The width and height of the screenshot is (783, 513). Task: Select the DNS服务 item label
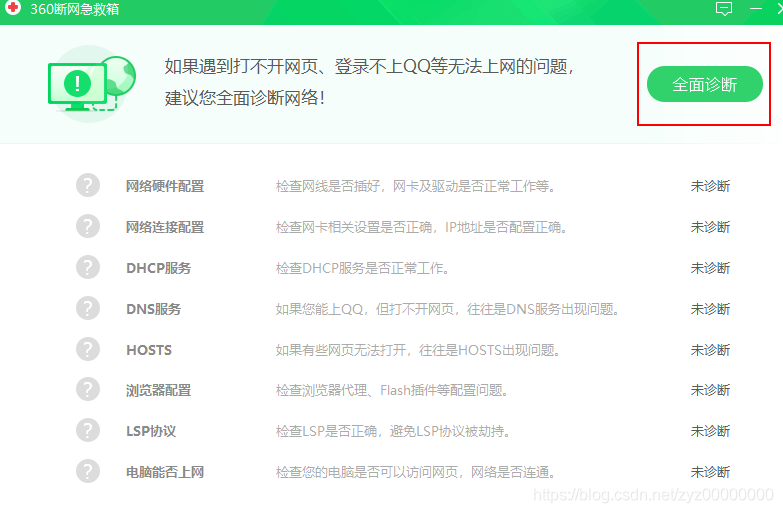[x=153, y=309]
